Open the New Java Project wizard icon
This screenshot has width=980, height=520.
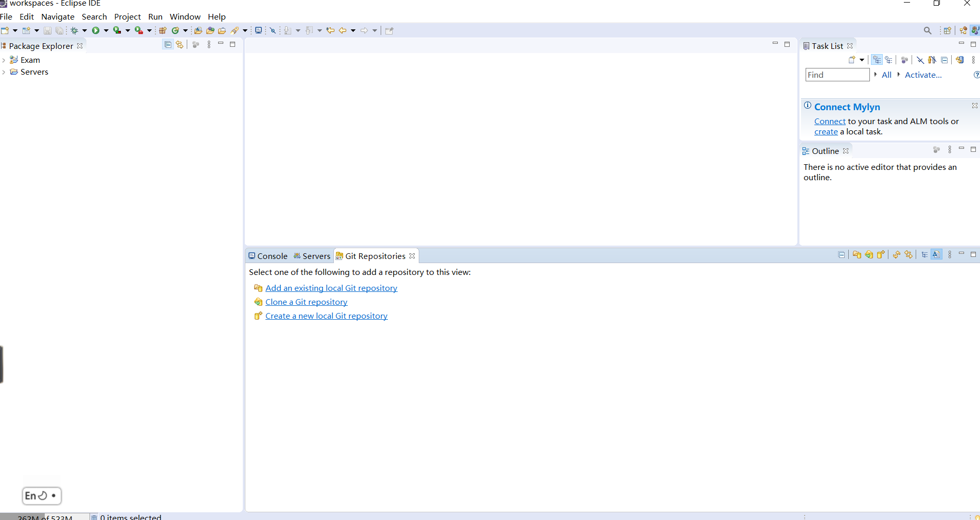pos(163,30)
